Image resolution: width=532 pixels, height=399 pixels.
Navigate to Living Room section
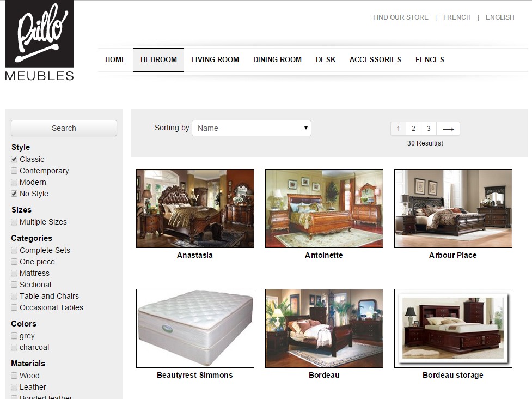coord(215,60)
